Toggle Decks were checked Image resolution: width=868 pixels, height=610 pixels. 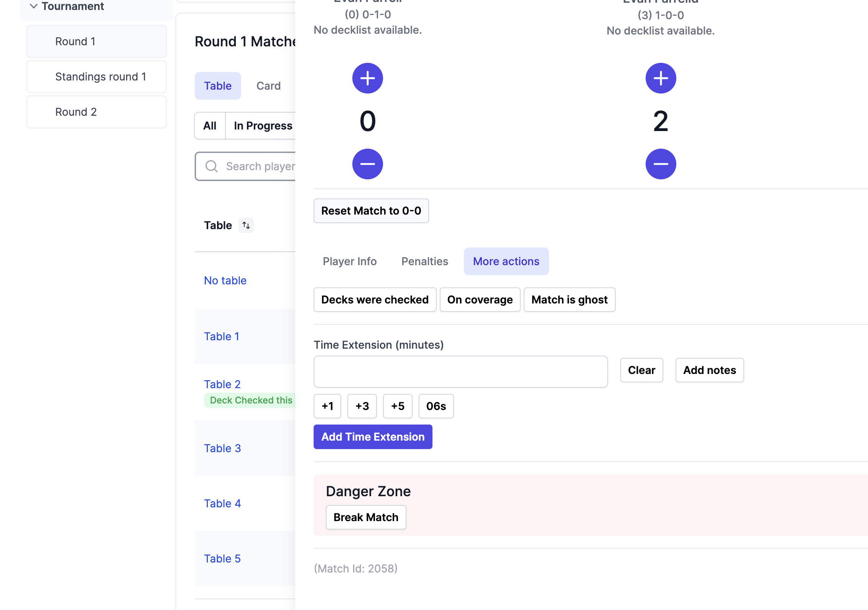coord(375,300)
